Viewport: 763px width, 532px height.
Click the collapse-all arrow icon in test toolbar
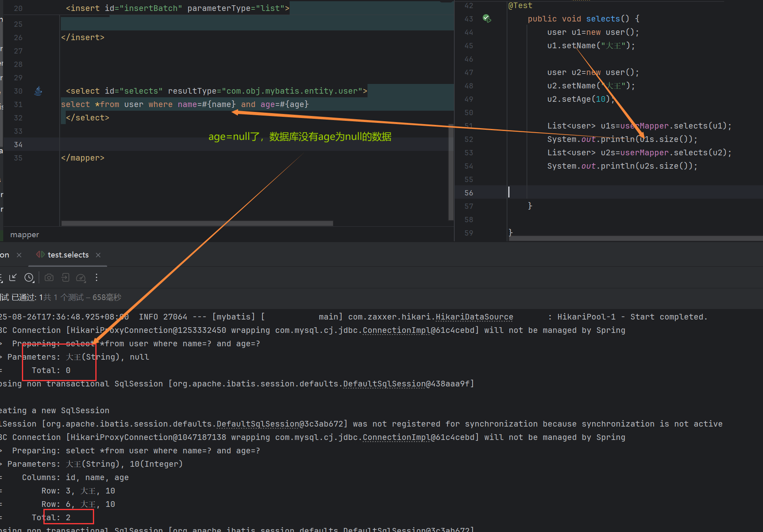tap(13, 277)
